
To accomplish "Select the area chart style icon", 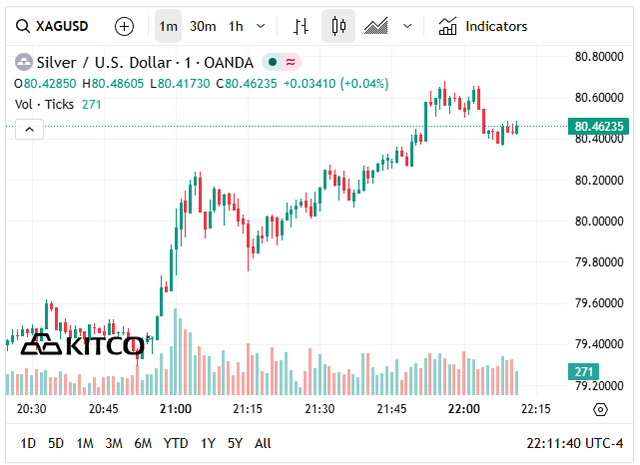I will (x=376, y=26).
